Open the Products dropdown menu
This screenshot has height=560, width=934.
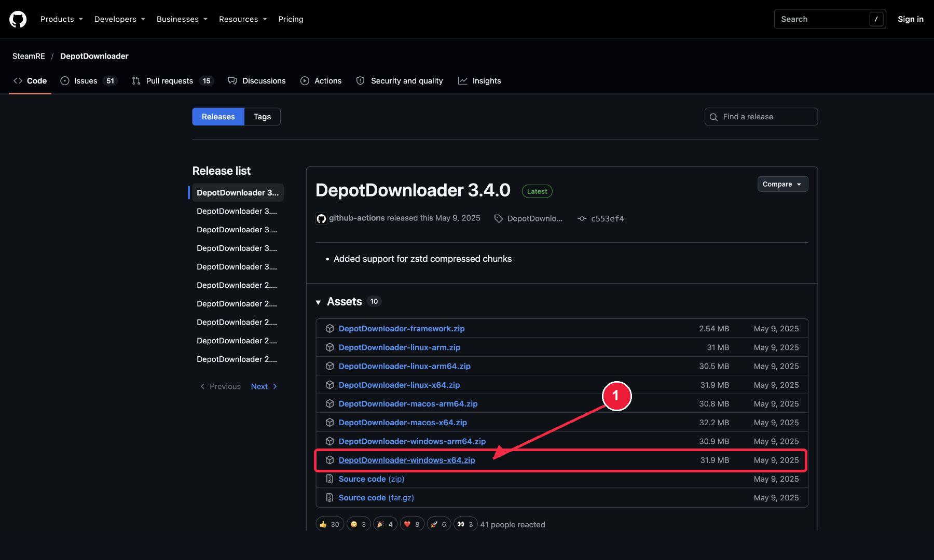click(x=61, y=19)
